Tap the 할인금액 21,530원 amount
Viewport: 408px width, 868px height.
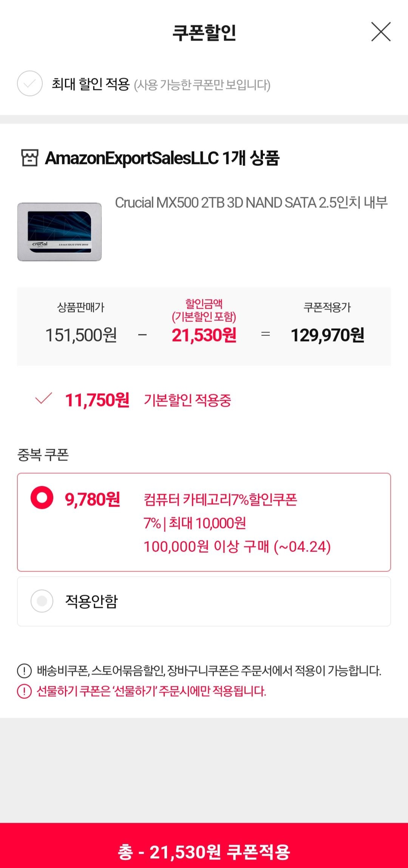(204, 335)
